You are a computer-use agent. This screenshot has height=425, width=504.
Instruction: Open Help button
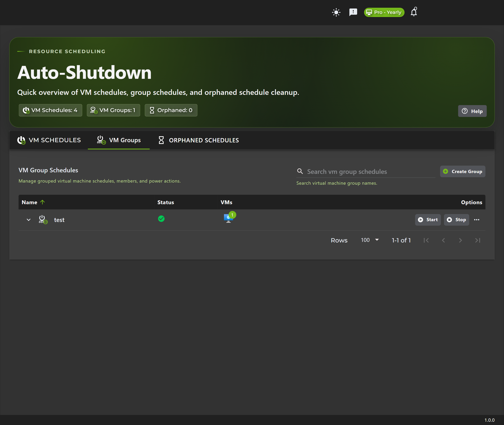(x=472, y=111)
